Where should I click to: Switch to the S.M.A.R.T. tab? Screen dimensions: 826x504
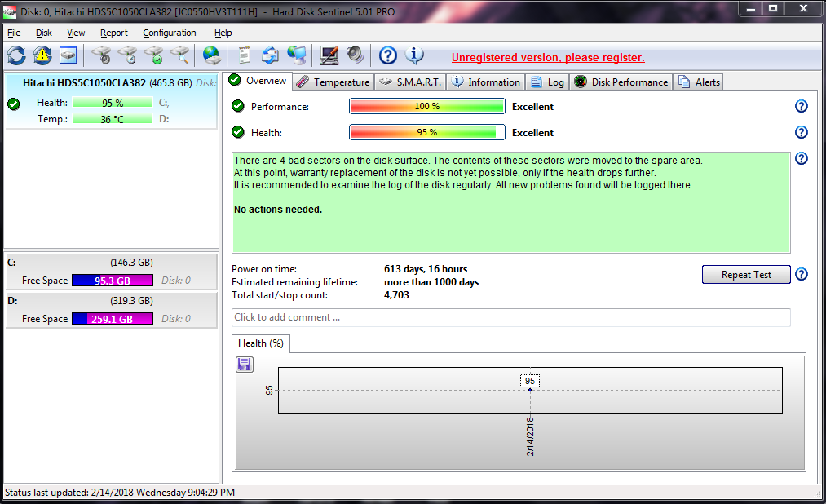click(411, 82)
